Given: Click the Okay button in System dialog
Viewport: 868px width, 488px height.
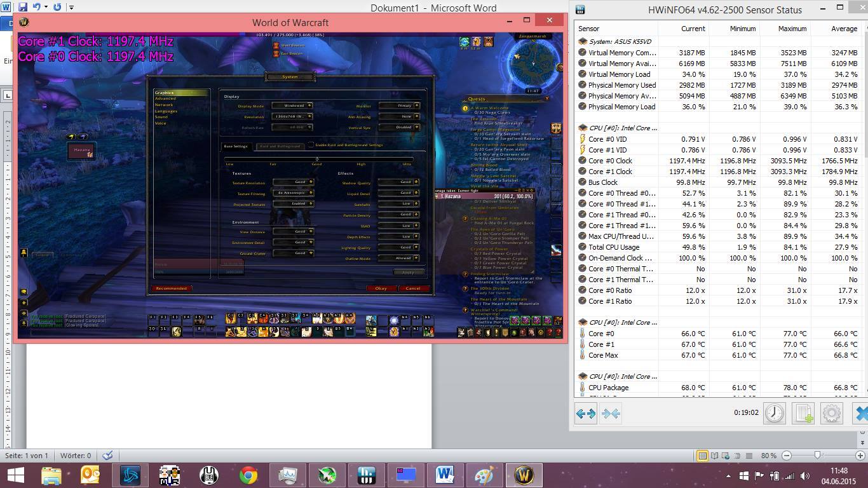Looking at the screenshot, I should [x=381, y=288].
